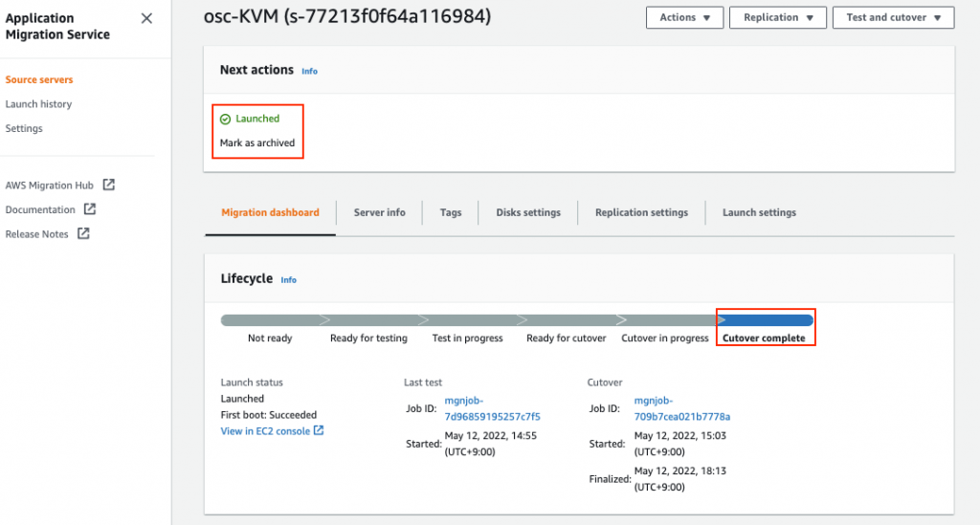Open Launch history in sidebar

[38, 103]
